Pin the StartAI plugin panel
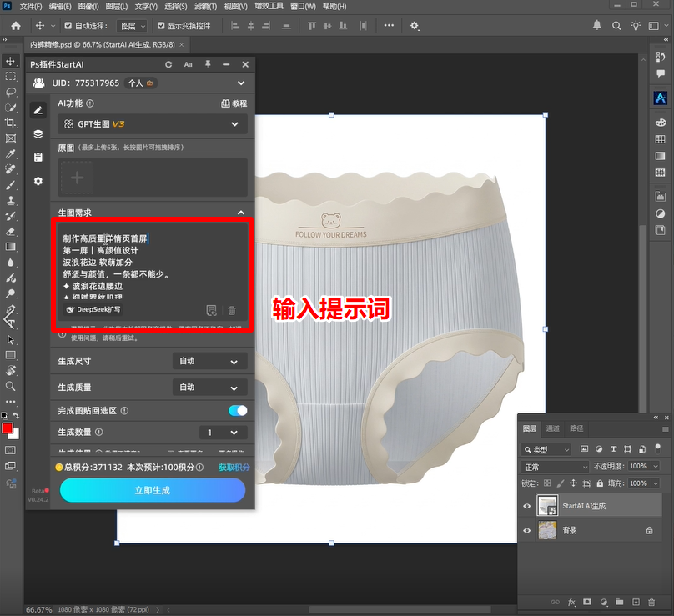 click(x=208, y=64)
